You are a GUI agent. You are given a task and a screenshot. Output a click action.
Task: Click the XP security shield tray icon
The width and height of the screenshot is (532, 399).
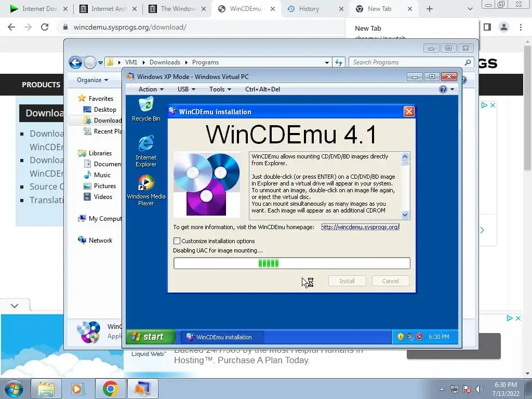click(401, 337)
